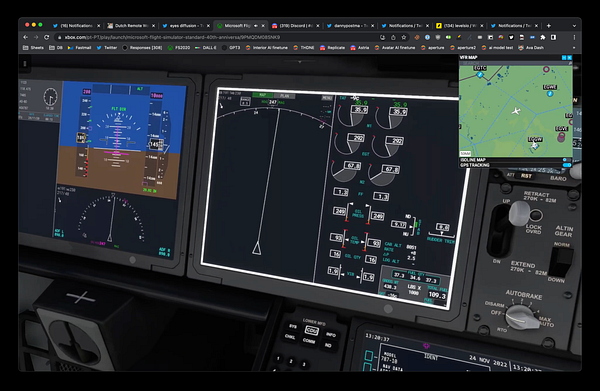The height and width of the screenshot is (391, 600).
Task: Bookmark this page with the star icon
Action: [x=404, y=37]
